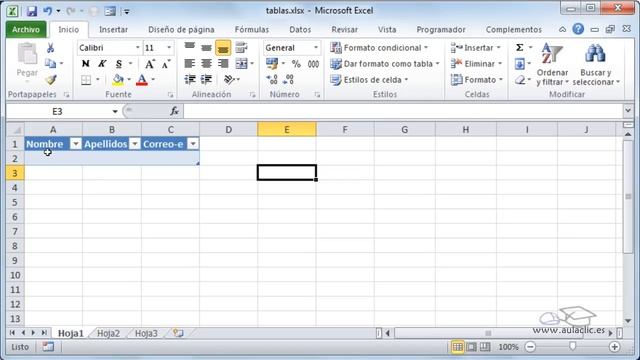The width and height of the screenshot is (640, 360).
Task: Switch to the Datos tab
Action: (300, 29)
